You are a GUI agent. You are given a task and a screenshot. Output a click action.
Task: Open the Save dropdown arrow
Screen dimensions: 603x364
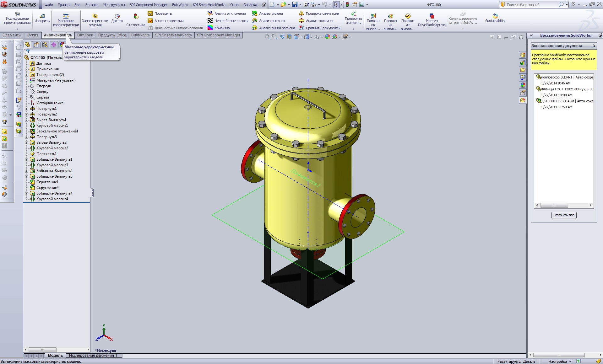point(300,5)
